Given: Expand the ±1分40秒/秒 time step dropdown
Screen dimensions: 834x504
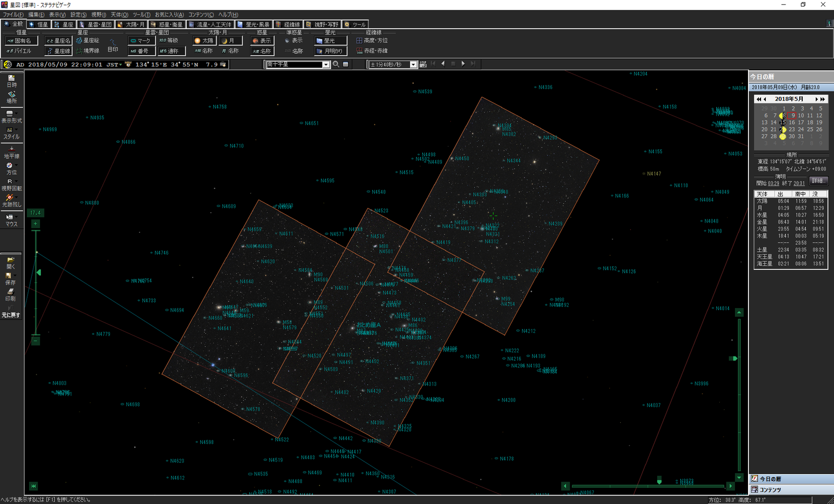Looking at the screenshot, I should (413, 65).
